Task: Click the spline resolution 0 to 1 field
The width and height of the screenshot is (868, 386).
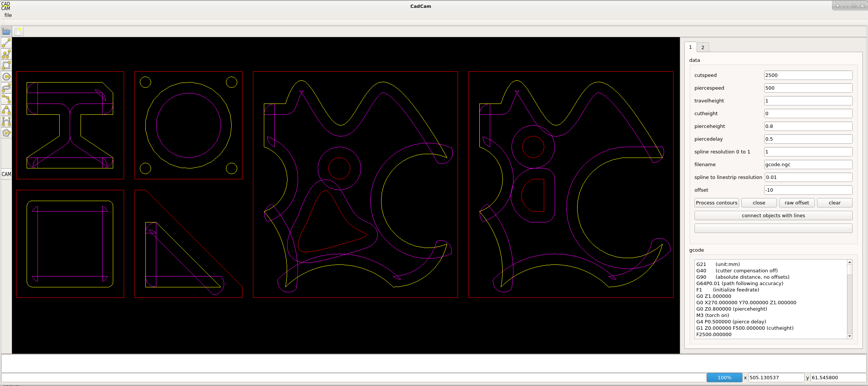Action: point(808,152)
